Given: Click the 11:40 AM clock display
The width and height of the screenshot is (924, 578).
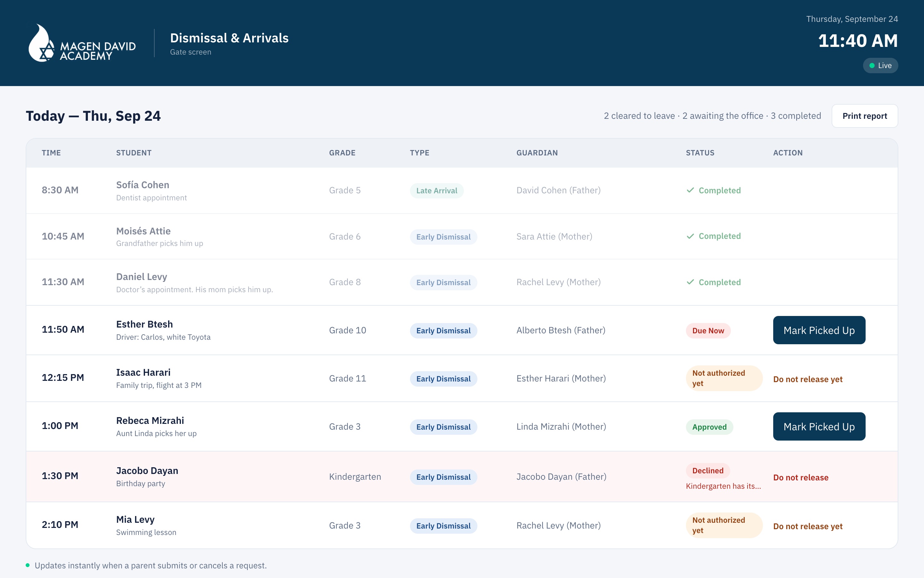Looking at the screenshot, I should click(x=858, y=41).
